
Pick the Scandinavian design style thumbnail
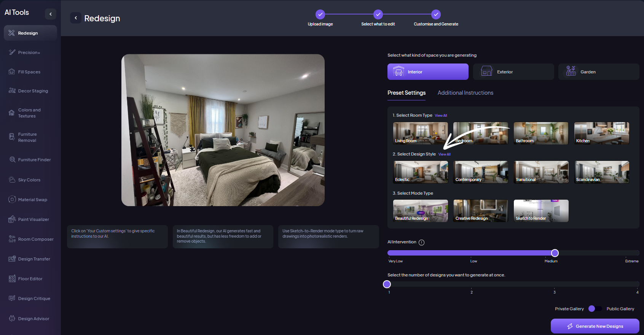tap(601, 172)
